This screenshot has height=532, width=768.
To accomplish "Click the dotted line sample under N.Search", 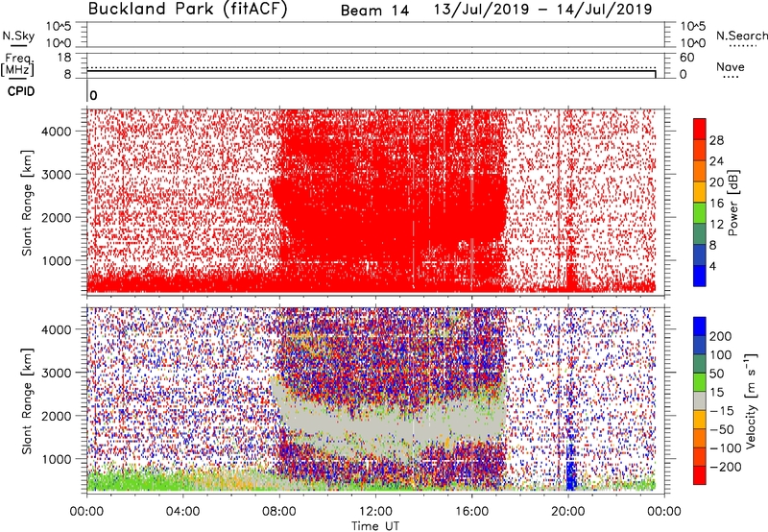I will click(x=742, y=46).
